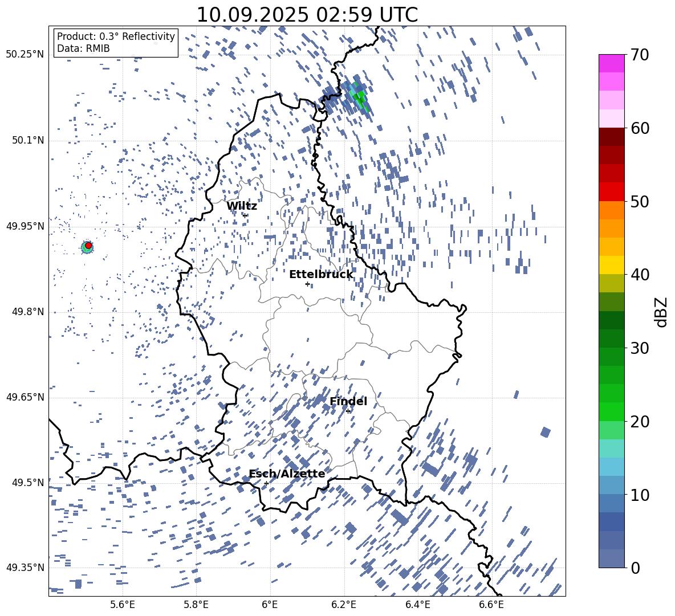
Task: Click the 6°E longitude label
Action: [270, 605]
